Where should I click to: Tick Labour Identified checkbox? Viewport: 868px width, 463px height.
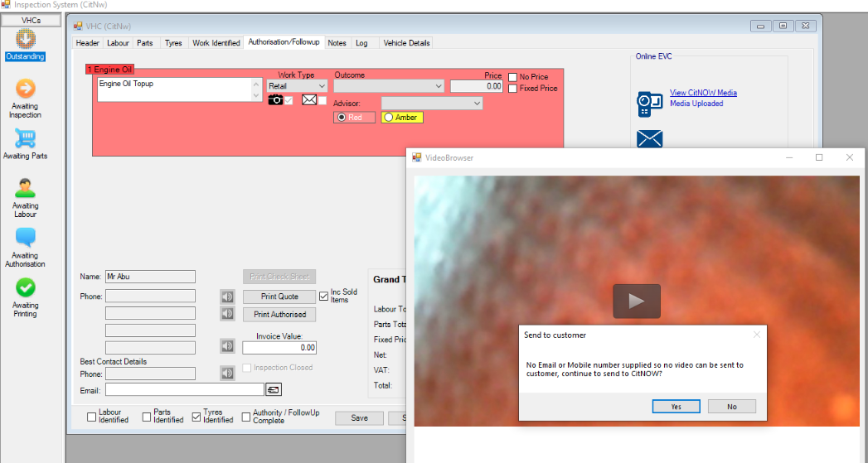click(91, 417)
